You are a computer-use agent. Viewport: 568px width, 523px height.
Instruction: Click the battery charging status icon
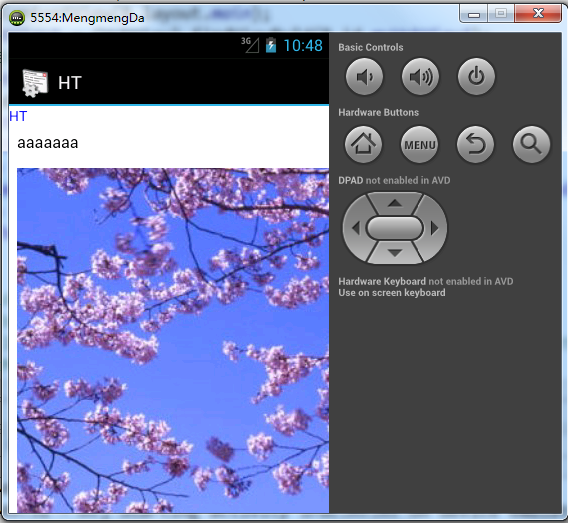271,45
